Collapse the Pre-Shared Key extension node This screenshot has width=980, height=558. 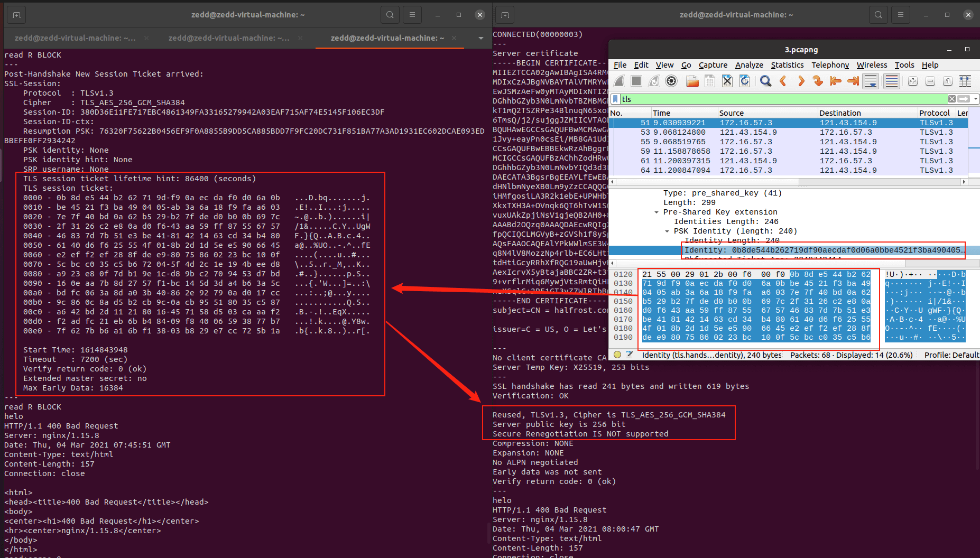click(657, 212)
